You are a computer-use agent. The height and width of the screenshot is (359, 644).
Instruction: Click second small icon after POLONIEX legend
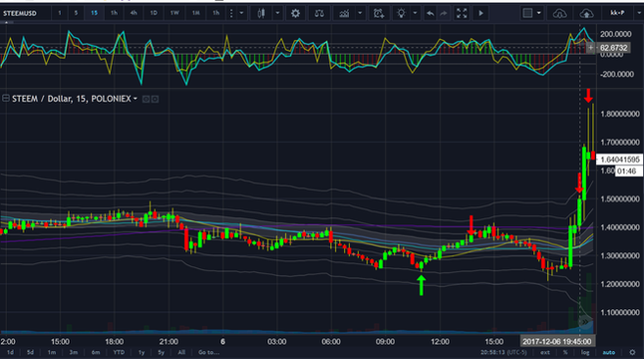click(155, 99)
